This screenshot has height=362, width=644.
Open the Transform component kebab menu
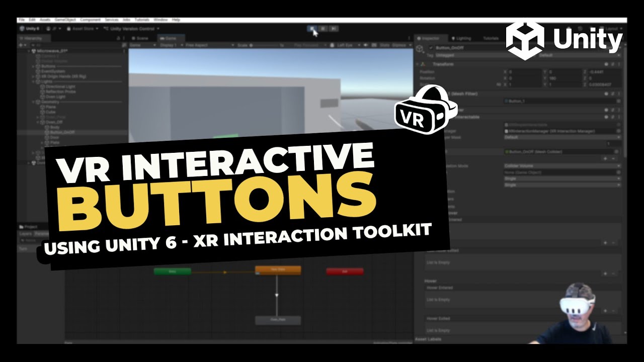pos(618,64)
